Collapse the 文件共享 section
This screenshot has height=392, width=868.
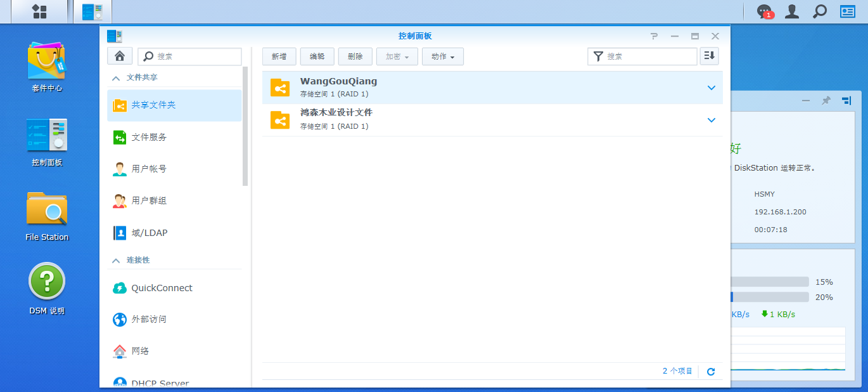tap(116, 77)
